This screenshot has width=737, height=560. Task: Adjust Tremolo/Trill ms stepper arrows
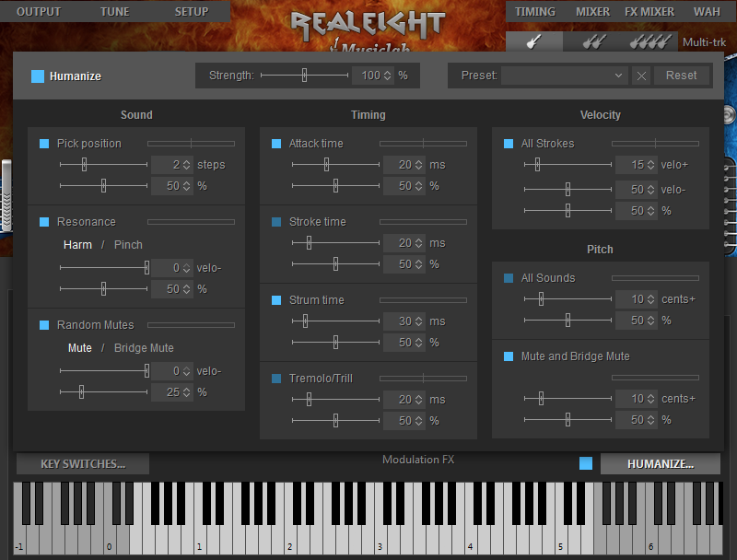[x=419, y=400]
